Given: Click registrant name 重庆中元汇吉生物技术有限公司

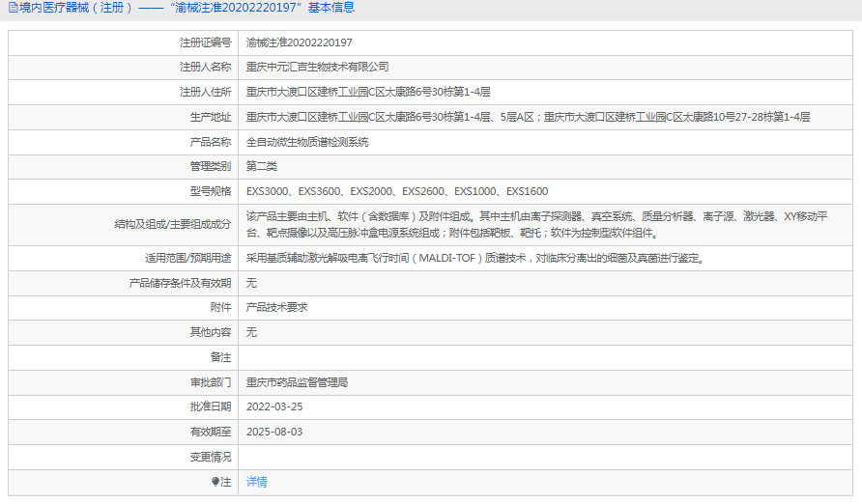Looking at the screenshot, I should [x=317, y=67].
